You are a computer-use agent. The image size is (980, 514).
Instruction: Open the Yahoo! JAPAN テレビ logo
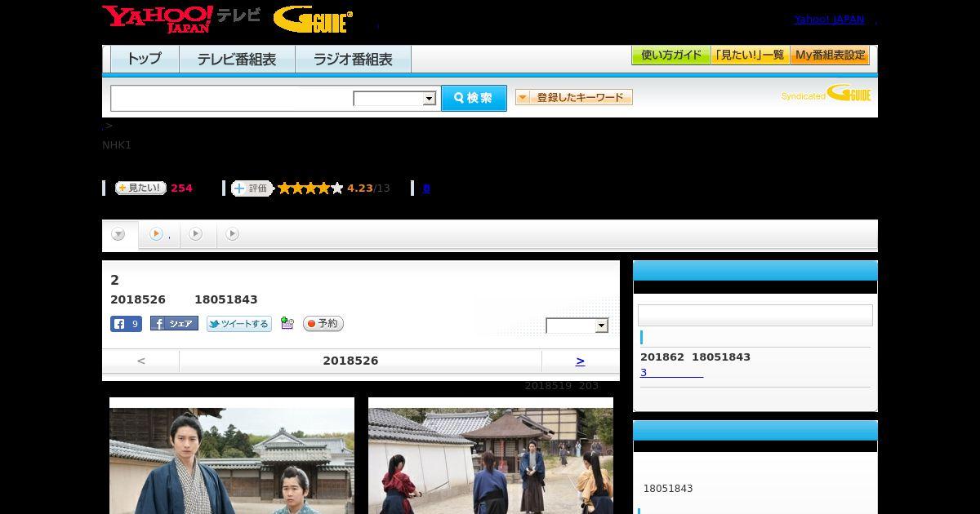pos(181,19)
